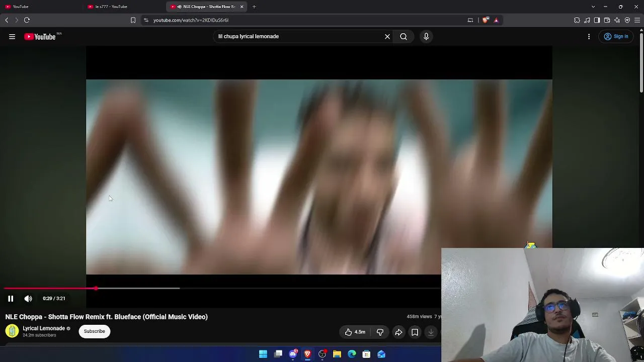Image resolution: width=644 pixels, height=362 pixels.
Task: Open Brave Rewards triangle icon
Action: click(496, 20)
